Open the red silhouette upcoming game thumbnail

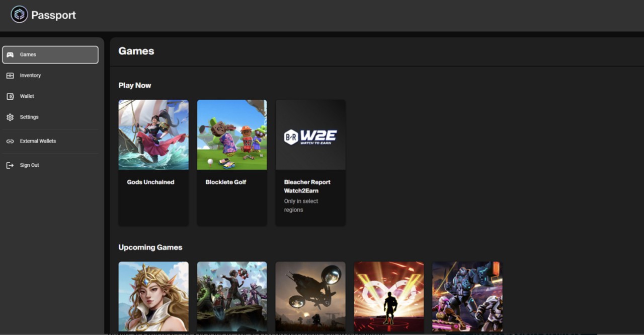click(389, 296)
